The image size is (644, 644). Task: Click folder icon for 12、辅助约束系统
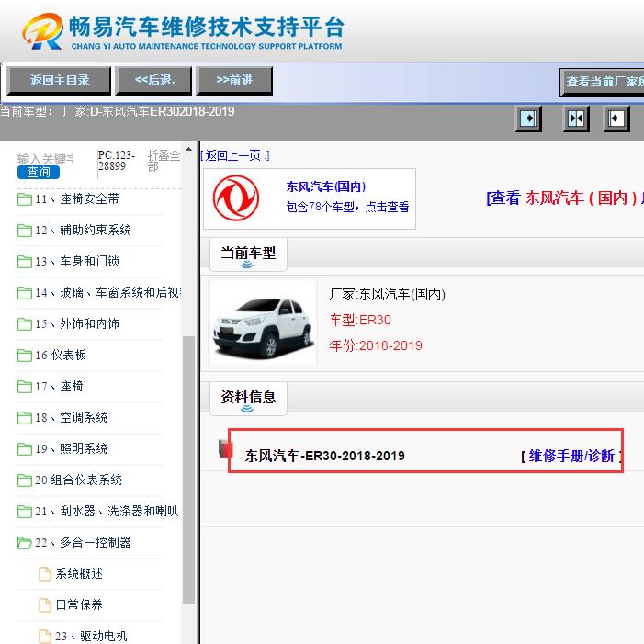pyautogui.click(x=25, y=231)
